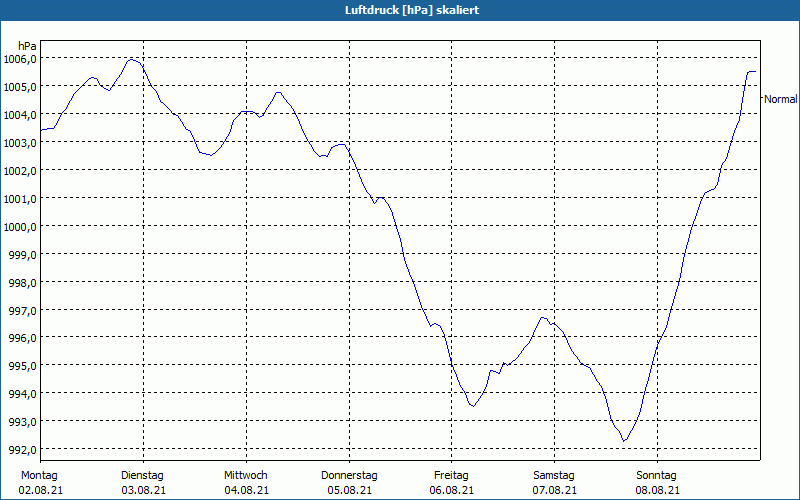Click the date 04.08.21

point(246,490)
